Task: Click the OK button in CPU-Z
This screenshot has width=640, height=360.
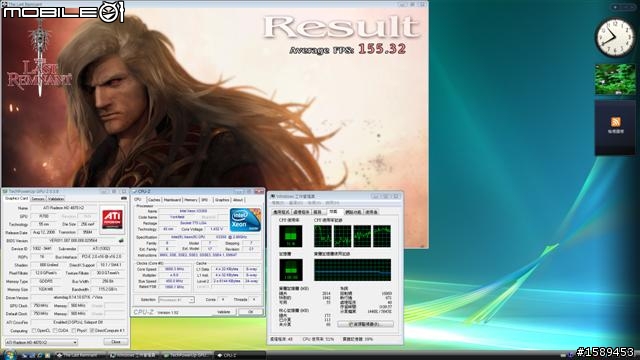Action: pyautogui.click(x=251, y=312)
